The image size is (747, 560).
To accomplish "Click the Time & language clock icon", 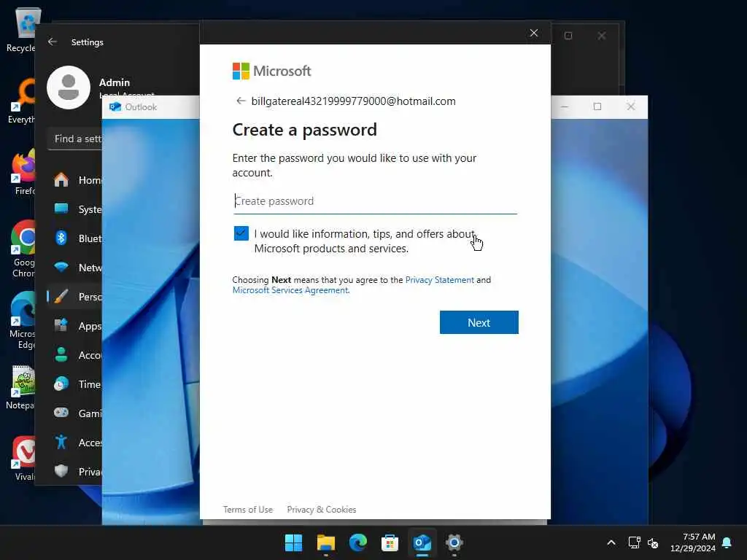I will tap(61, 384).
